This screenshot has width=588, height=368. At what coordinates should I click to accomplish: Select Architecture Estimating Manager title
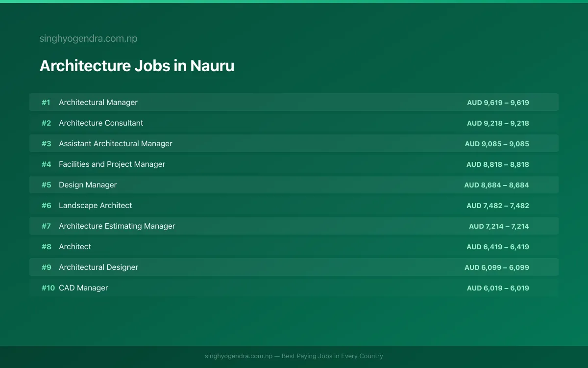117,226
